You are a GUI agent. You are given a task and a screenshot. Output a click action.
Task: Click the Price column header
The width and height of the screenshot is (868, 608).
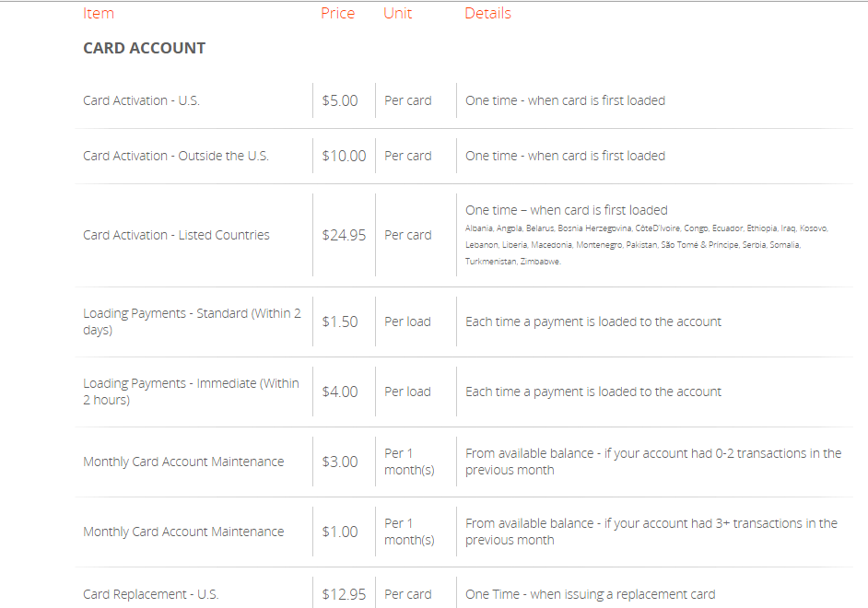337,13
